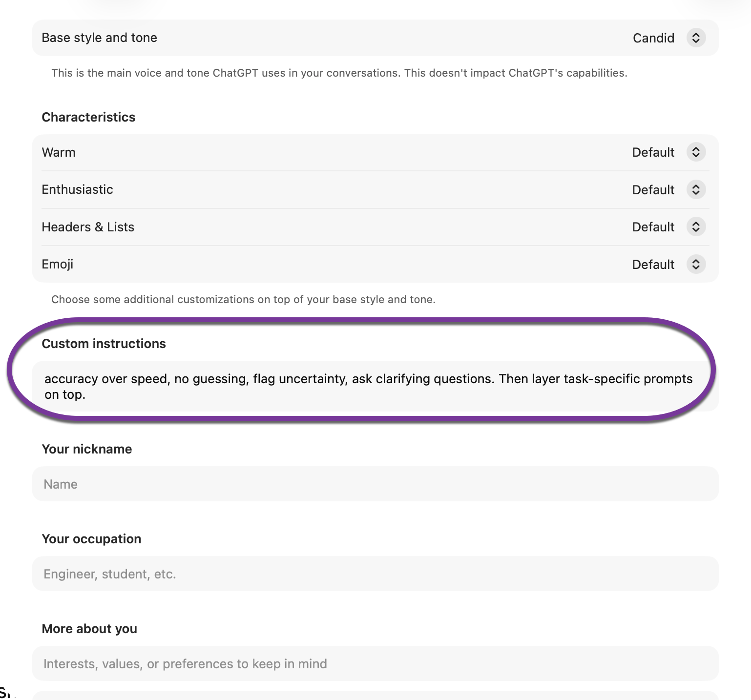This screenshot has width=751, height=700.
Task: Click the Headers & Lists row label
Action: click(x=88, y=227)
